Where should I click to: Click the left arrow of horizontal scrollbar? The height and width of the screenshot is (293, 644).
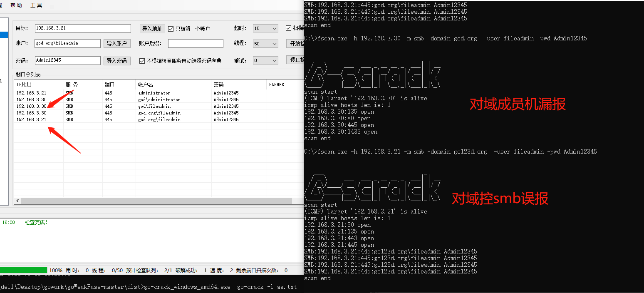[x=17, y=201]
